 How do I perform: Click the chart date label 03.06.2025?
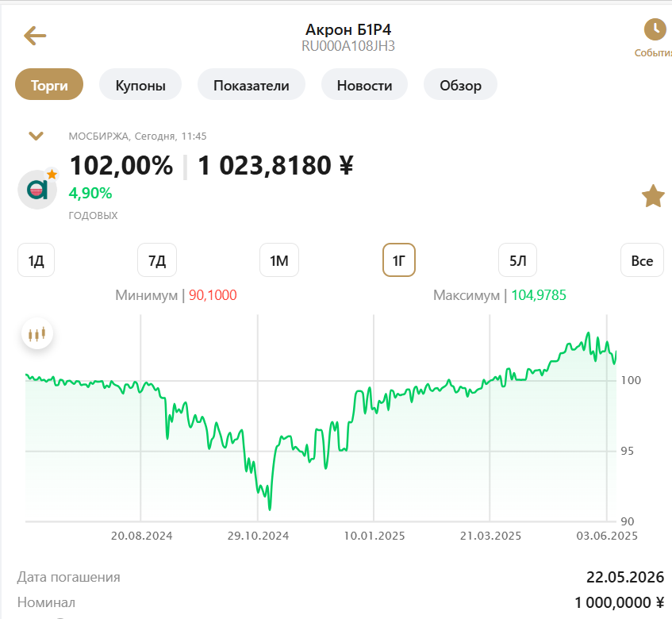pyautogui.click(x=607, y=536)
